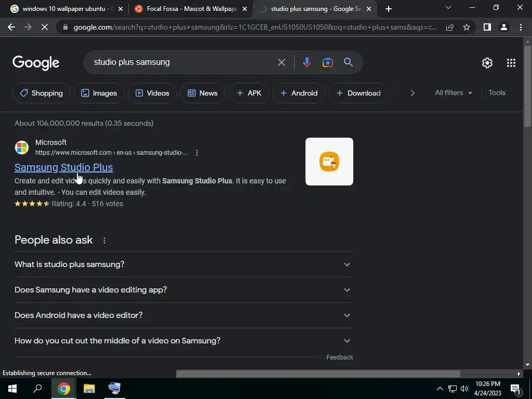
Task: Click the scroll down arrow of the page
Action: click(x=527, y=365)
